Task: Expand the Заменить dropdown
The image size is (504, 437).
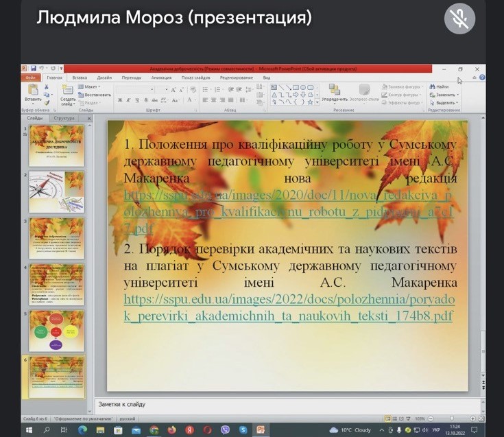Action: pyautogui.click(x=443, y=95)
